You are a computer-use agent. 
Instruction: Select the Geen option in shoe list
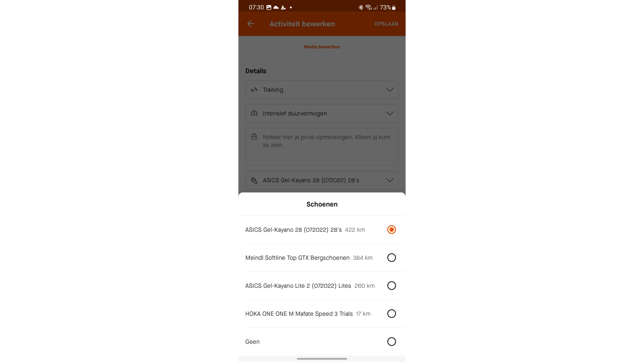point(322,342)
